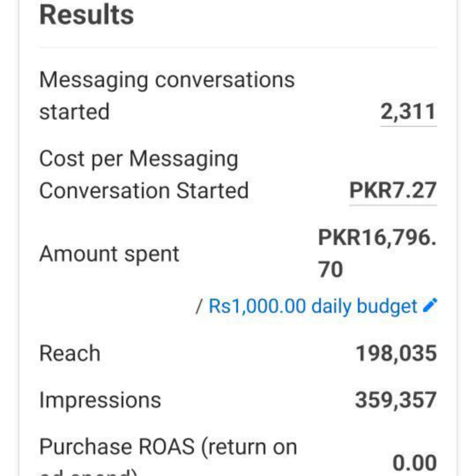Click the partially hidden 'ad spend)' text
476x476 pixels.
click(x=89, y=472)
